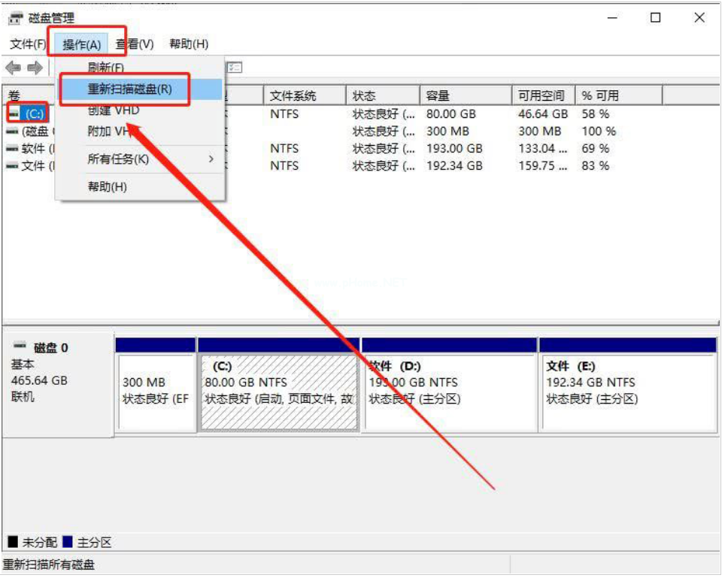Click the back arrow toolbar icon
Screen dimensions: 728x578
(13, 68)
